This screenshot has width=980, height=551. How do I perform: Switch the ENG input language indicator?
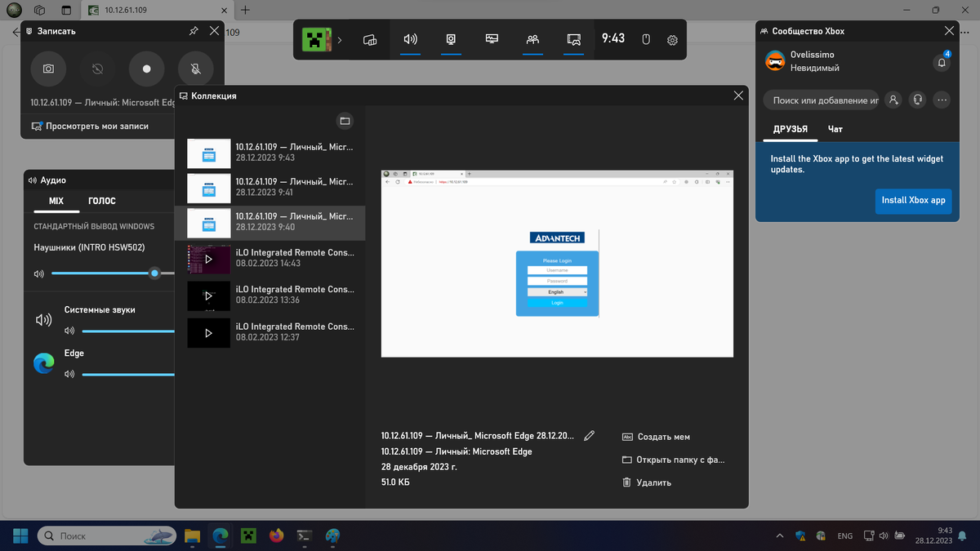[x=845, y=535]
